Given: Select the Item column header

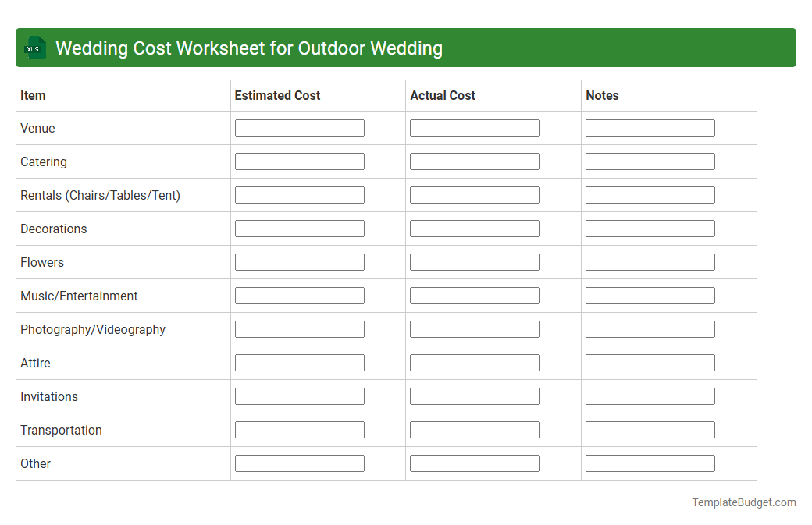Looking at the screenshot, I should click(x=32, y=95).
